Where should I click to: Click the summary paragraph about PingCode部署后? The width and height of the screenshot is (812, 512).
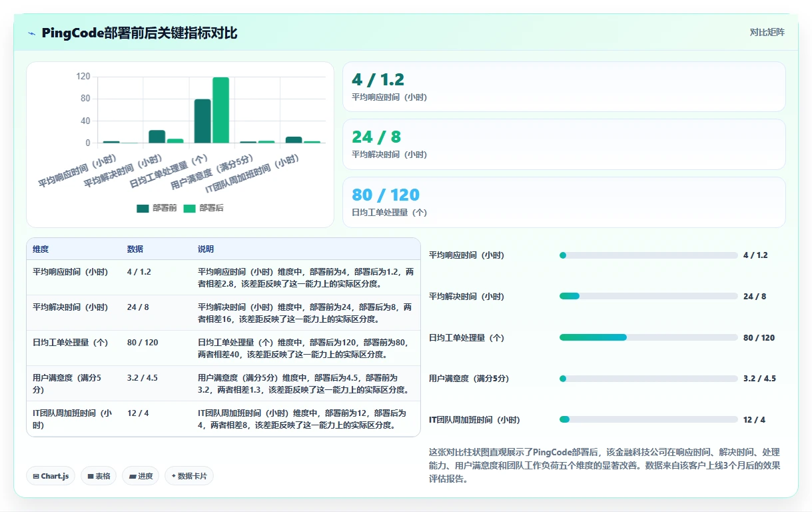pos(605,465)
